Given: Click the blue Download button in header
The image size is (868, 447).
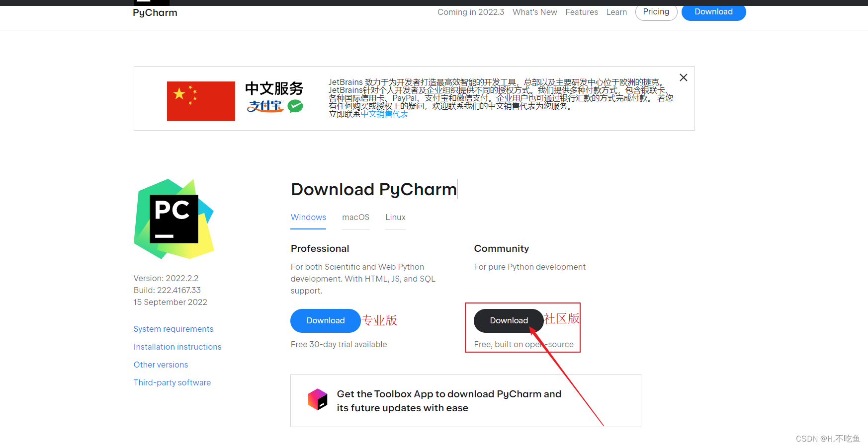Looking at the screenshot, I should tap(713, 12).
